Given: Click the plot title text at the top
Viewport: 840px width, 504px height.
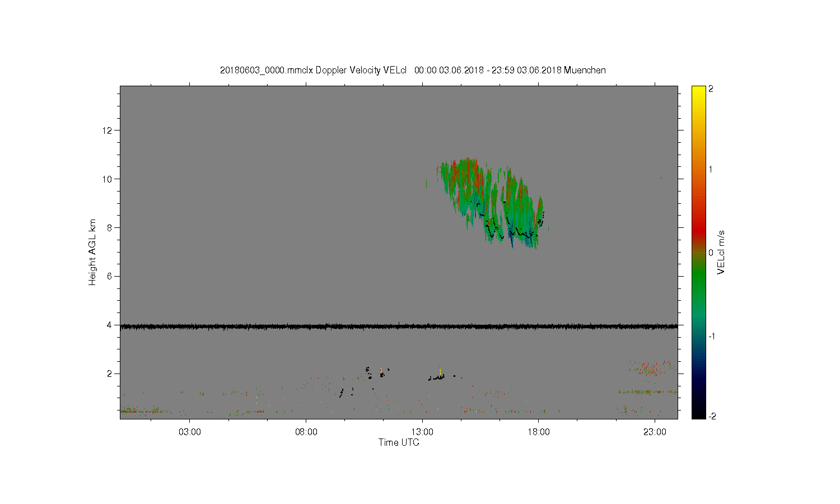Looking at the screenshot, I should [413, 70].
